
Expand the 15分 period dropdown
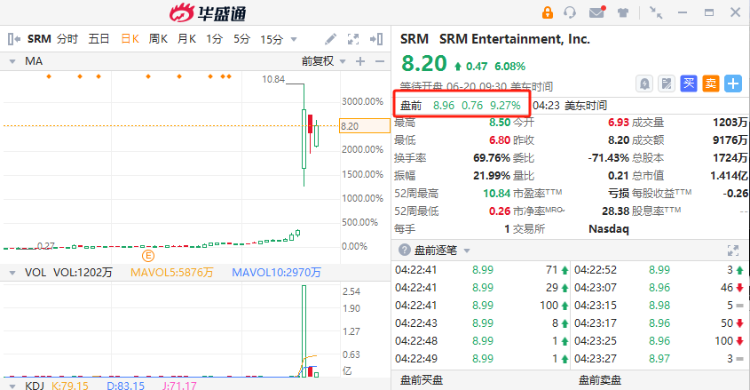[294, 39]
